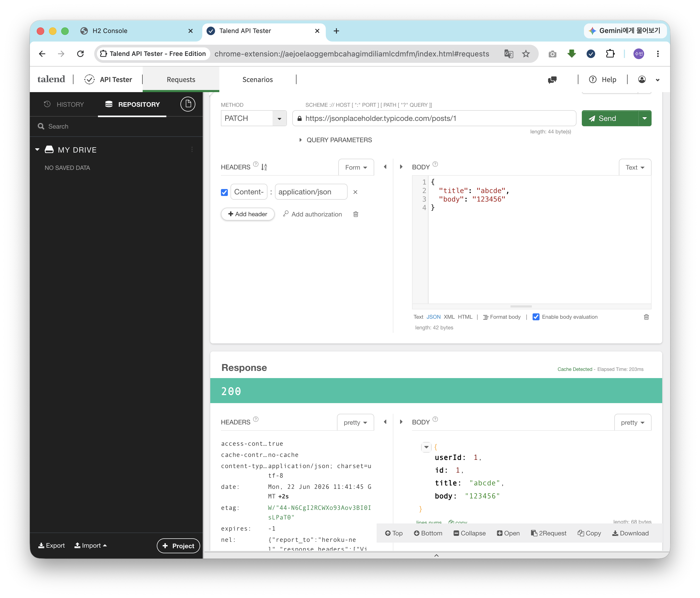This screenshot has height=598, width=700.
Task: Go back in browser history
Action: click(42, 54)
